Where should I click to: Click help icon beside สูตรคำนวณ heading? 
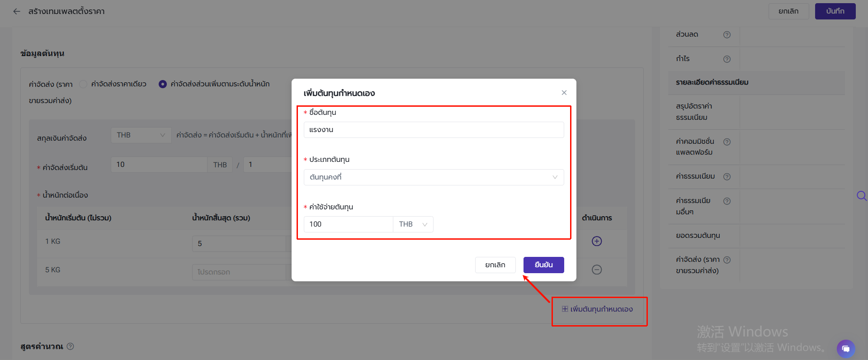[71, 346]
